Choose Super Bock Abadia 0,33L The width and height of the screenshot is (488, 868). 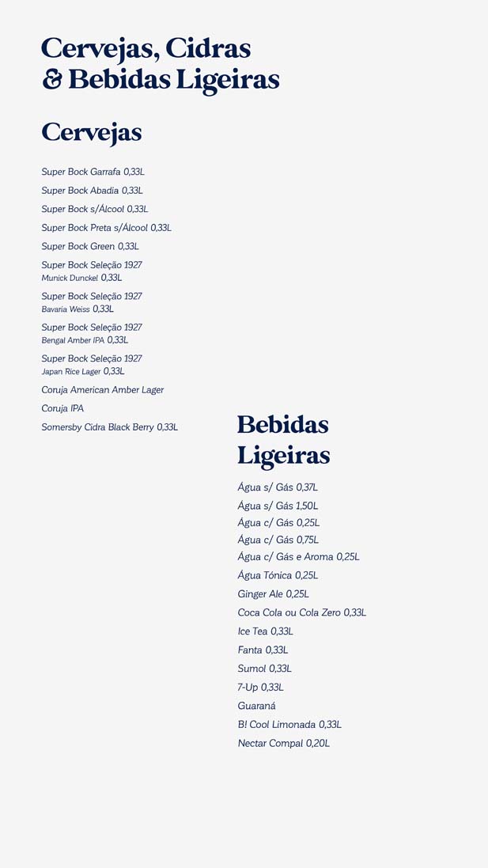click(x=92, y=191)
